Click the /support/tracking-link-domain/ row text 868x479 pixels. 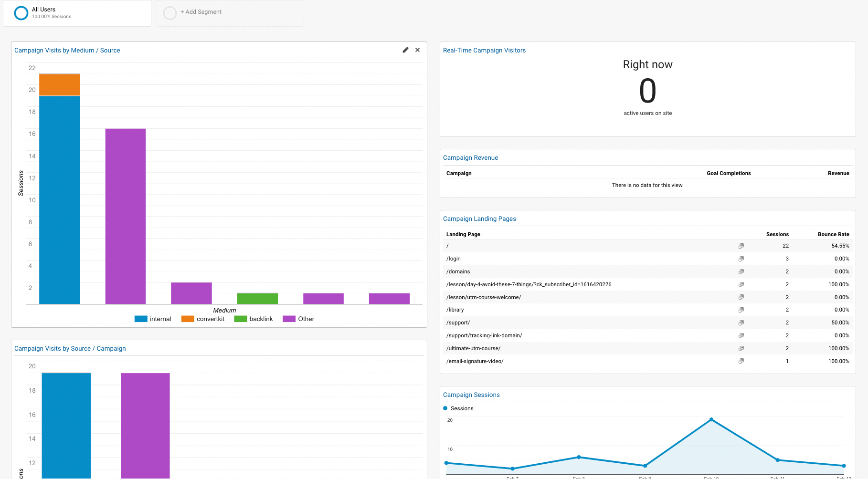(484, 336)
